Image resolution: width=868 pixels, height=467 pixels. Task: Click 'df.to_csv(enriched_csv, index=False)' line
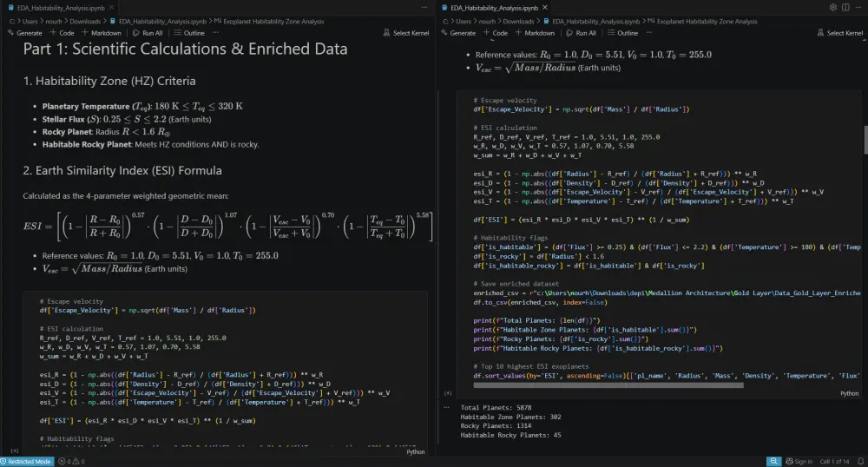pos(540,303)
